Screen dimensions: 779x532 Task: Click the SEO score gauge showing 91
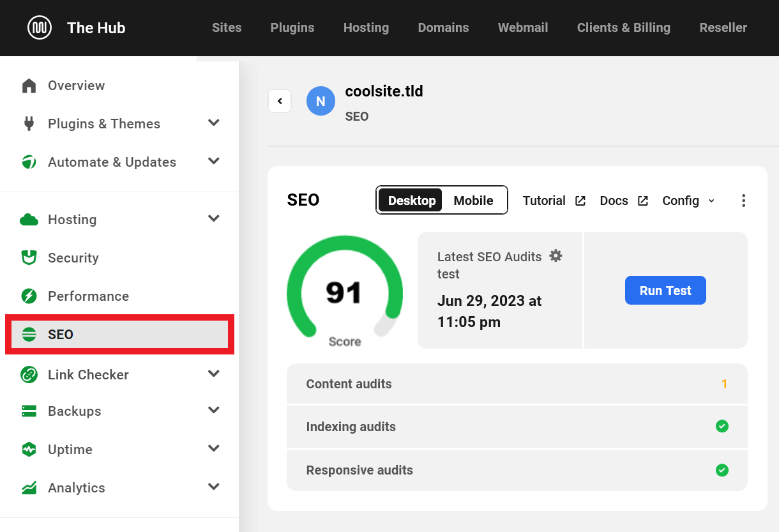point(345,291)
